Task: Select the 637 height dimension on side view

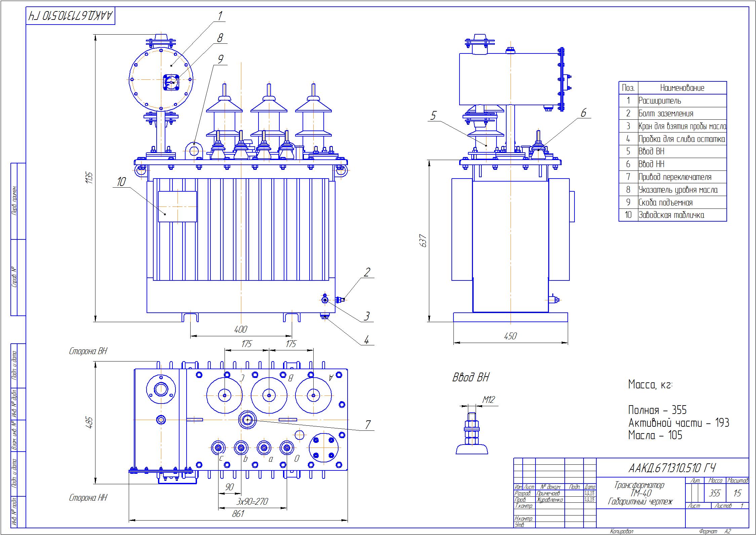Action: [x=423, y=241]
